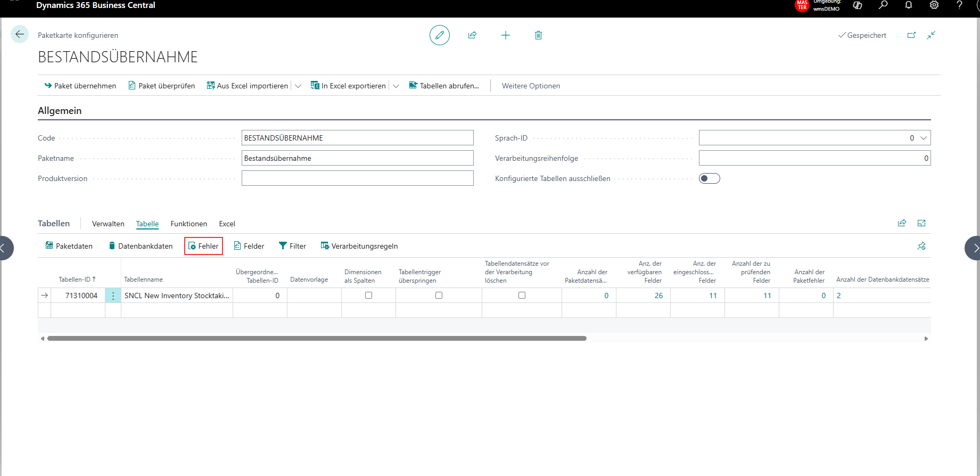Expand In Excel exportieren dropdown arrow
Viewport: 980px width, 476px height.
tap(396, 86)
